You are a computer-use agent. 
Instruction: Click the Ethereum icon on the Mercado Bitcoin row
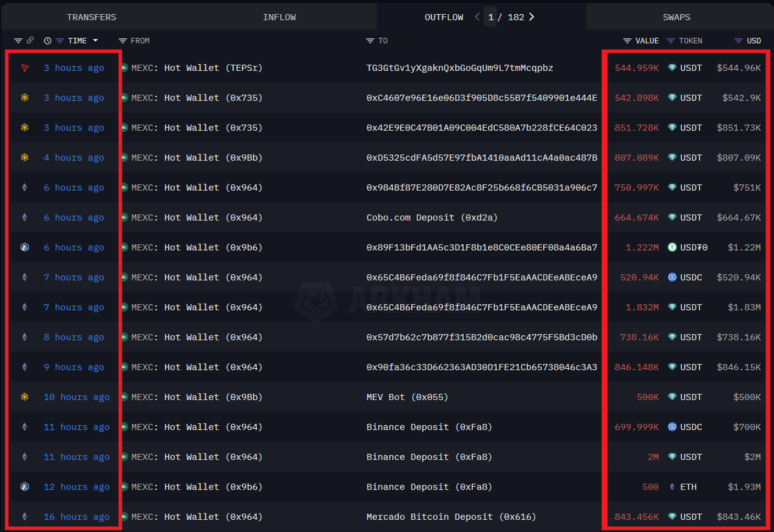point(25,517)
